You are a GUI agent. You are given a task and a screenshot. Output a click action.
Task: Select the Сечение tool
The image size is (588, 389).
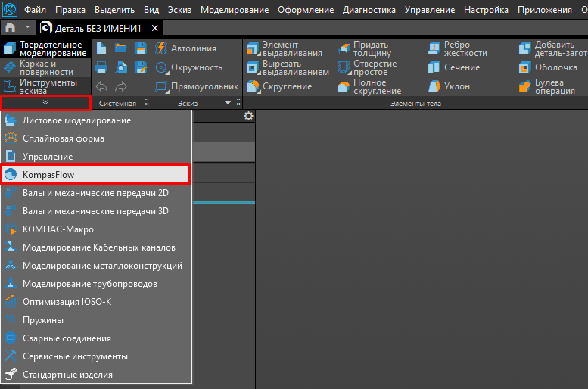(454, 67)
